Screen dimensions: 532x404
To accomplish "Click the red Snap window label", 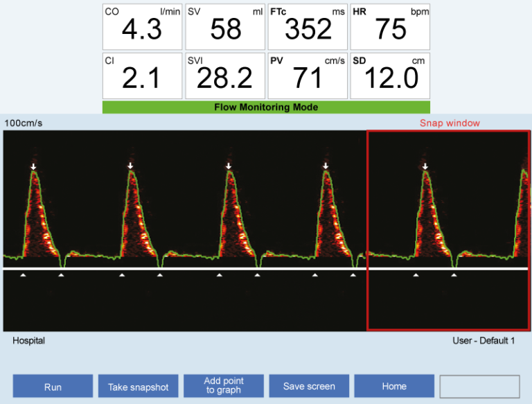I will point(450,123).
